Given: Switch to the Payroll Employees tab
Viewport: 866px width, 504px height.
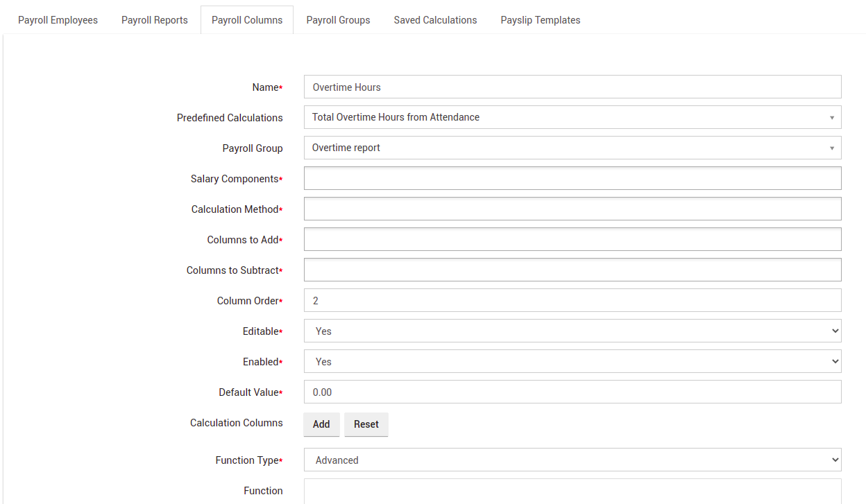Looking at the screenshot, I should click(58, 20).
